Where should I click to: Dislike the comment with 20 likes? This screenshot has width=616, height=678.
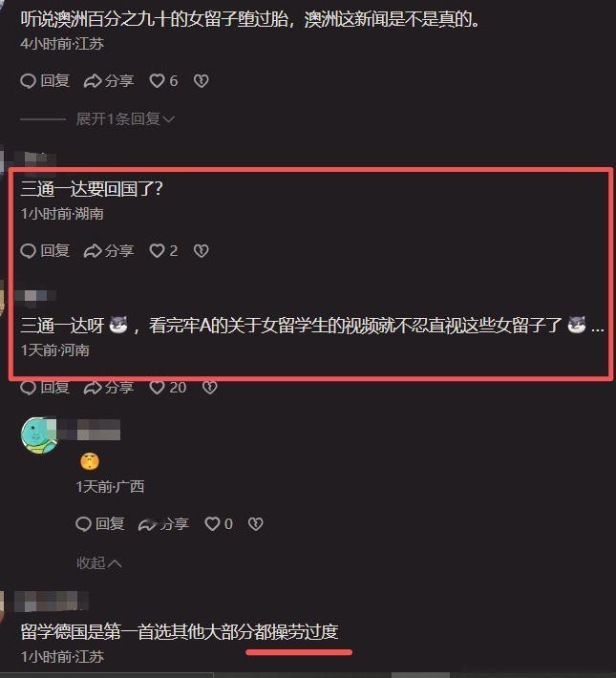tap(210, 388)
